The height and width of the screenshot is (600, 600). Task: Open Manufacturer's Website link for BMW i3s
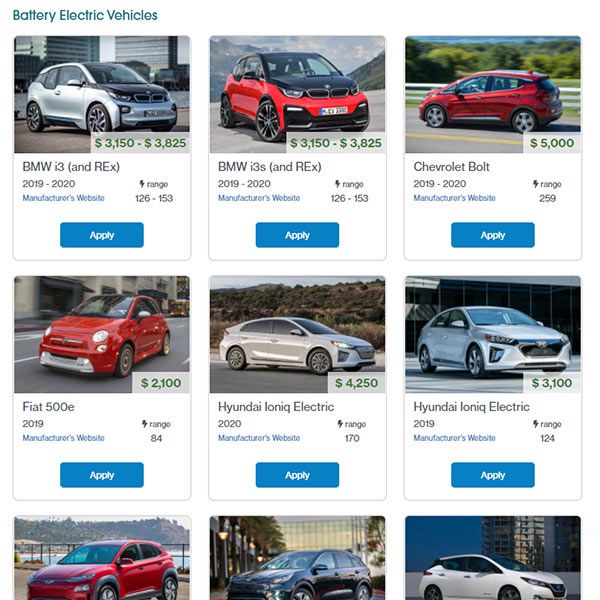coord(259,198)
